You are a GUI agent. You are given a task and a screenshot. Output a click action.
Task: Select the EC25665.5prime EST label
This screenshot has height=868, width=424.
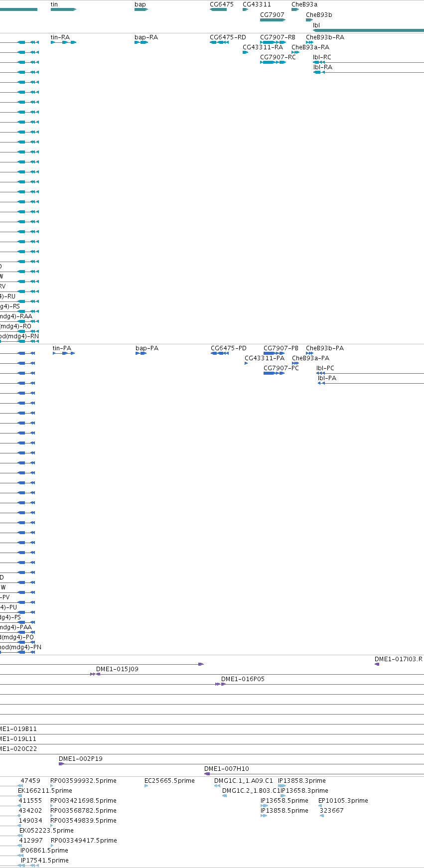point(169,781)
